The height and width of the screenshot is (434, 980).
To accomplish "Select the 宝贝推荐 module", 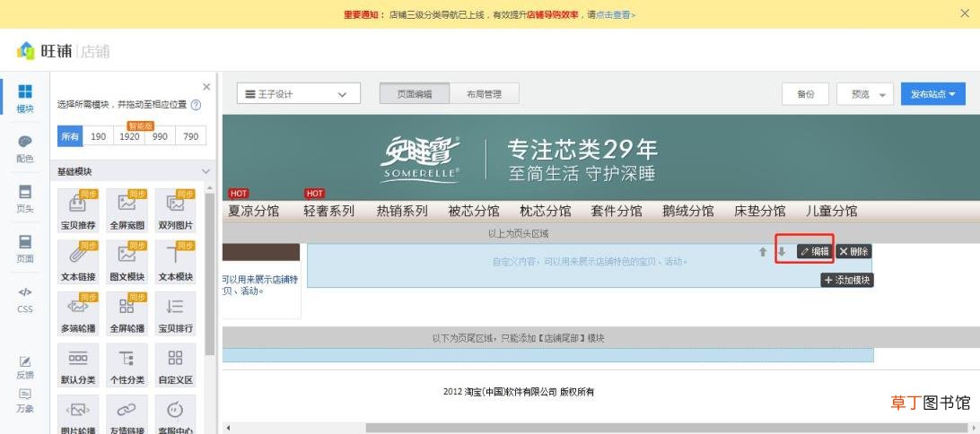I will [78, 210].
